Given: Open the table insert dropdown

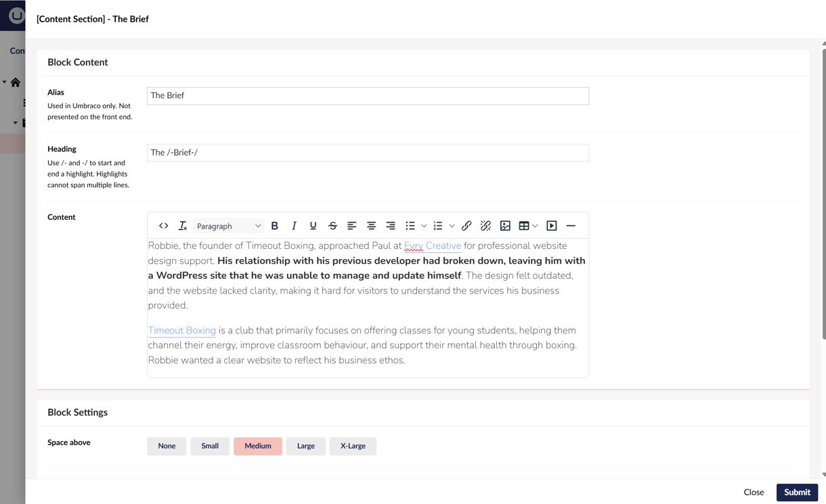Looking at the screenshot, I should coord(535,225).
